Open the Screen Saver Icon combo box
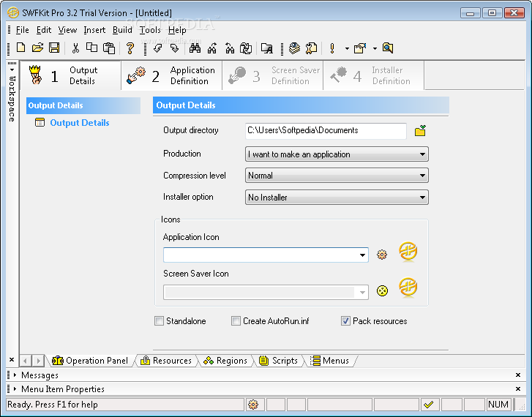This screenshot has width=532, height=417. [x=266, y=292]
